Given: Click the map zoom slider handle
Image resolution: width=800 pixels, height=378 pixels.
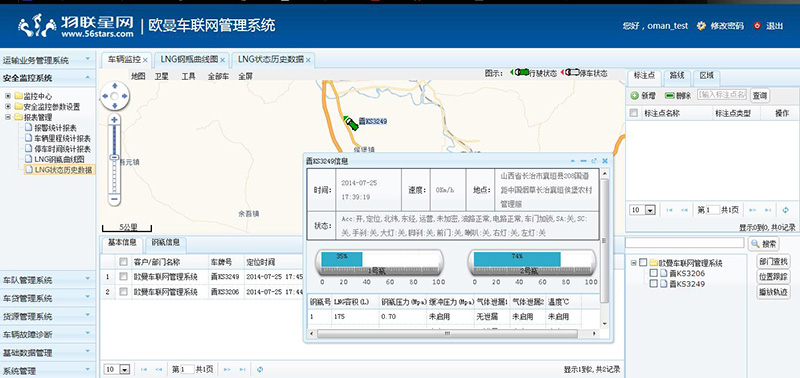Looking at the screenshot, I should pos(114,157).
